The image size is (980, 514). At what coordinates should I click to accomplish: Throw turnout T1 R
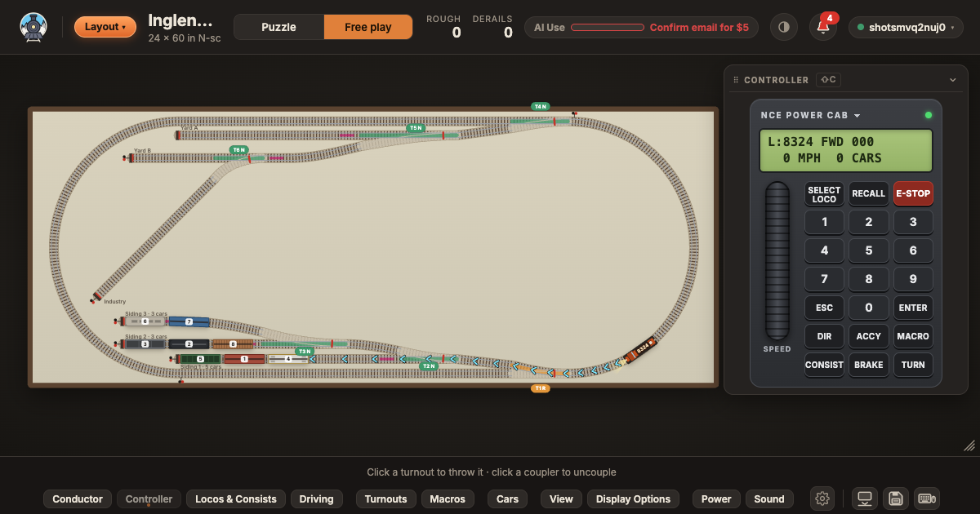pyautogui.click(x=540, y=388)
